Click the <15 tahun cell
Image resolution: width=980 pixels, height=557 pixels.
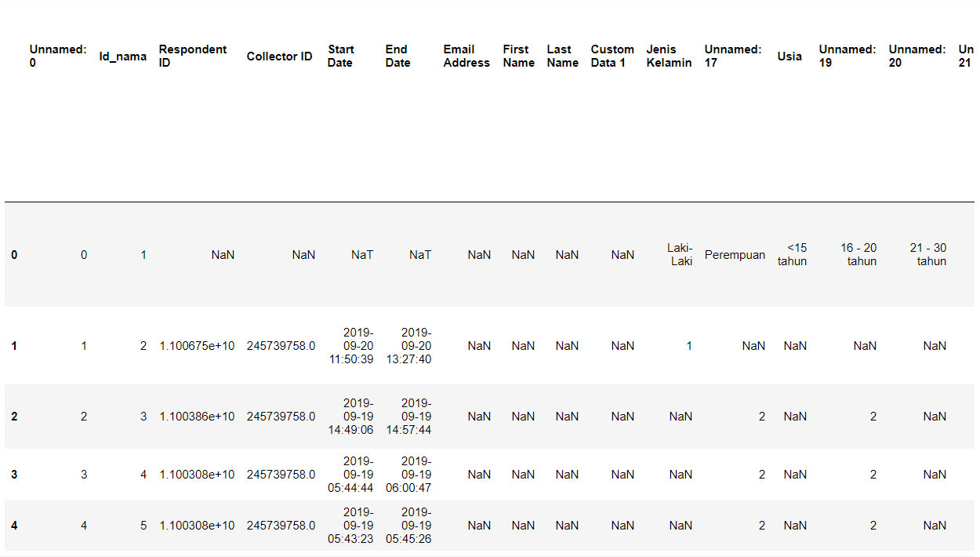point(792,254)
